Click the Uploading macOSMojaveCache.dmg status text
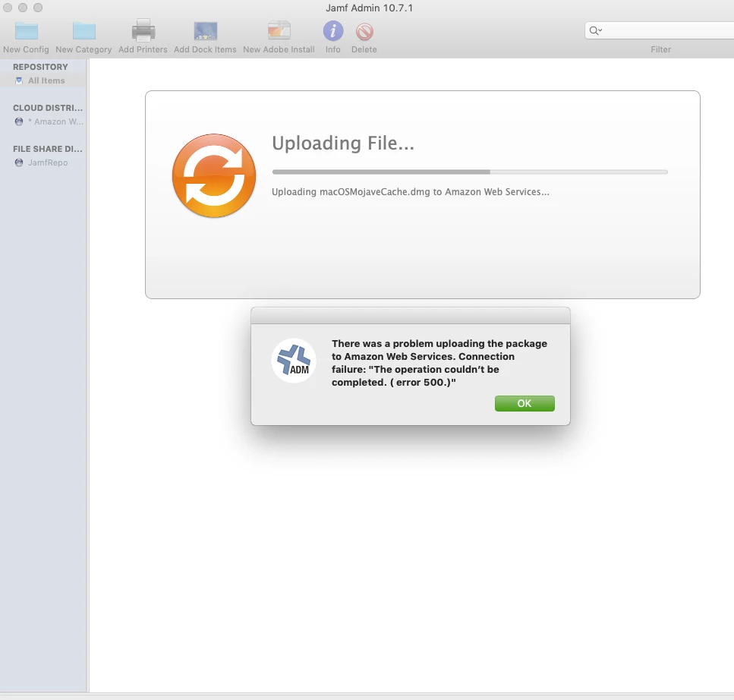The width and height of the screenshot is (734, 700). (x=411, y=192)
